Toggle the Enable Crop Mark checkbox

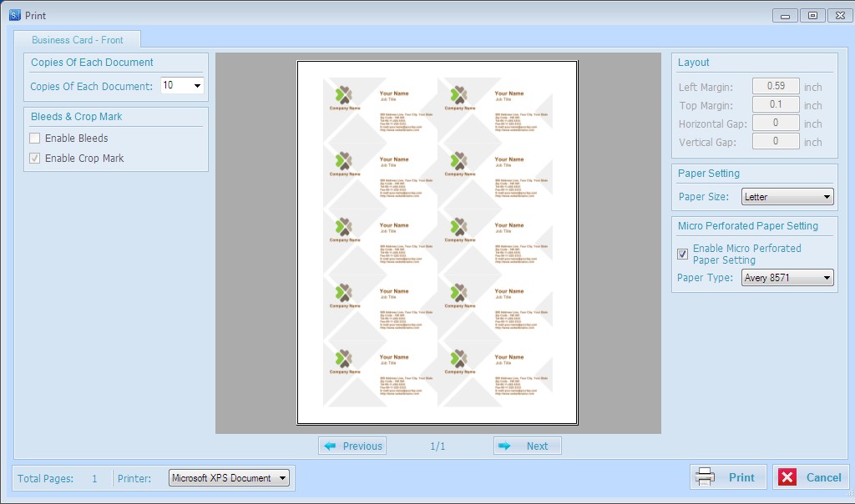[x=35, y=159]
